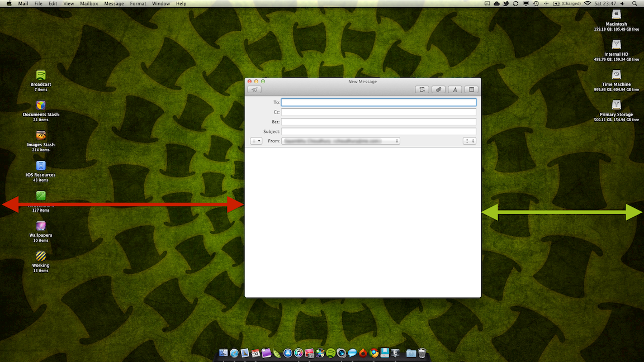Open the Format menu
644x362 pixels.
(x=138, y=4)
